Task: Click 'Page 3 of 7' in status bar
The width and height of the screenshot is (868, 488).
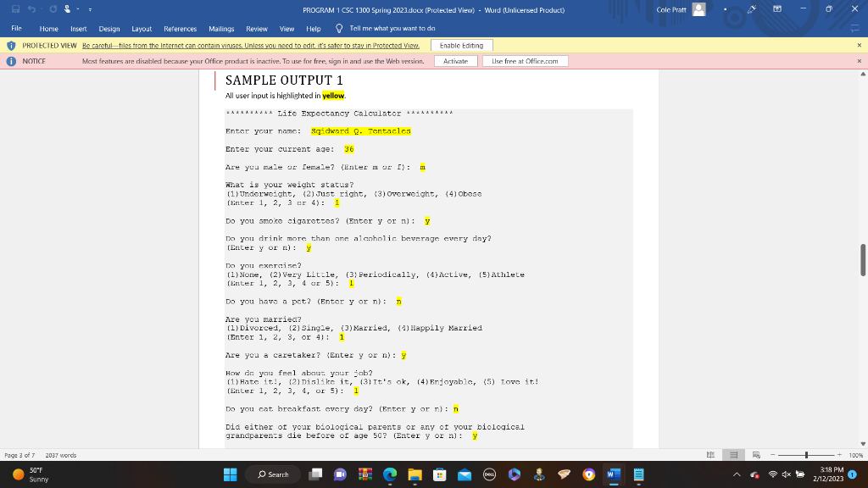Action: 19,455
